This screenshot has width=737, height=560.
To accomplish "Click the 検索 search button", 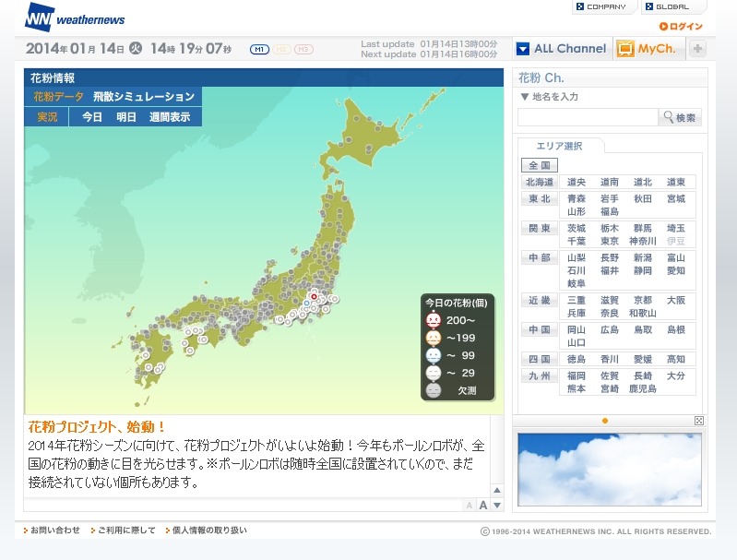I will 680,117.
